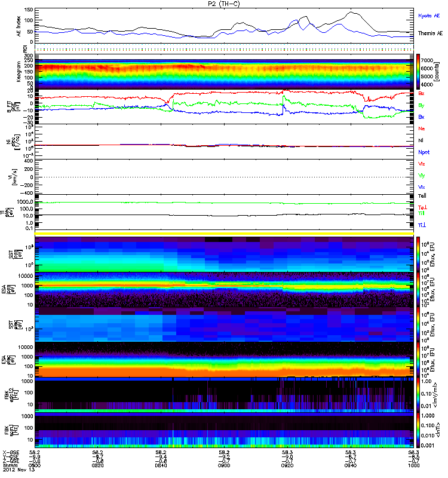The image size is (448, 478).
Task: Click the [counts] colorbar unit label
Action: [x=437, y=72]
